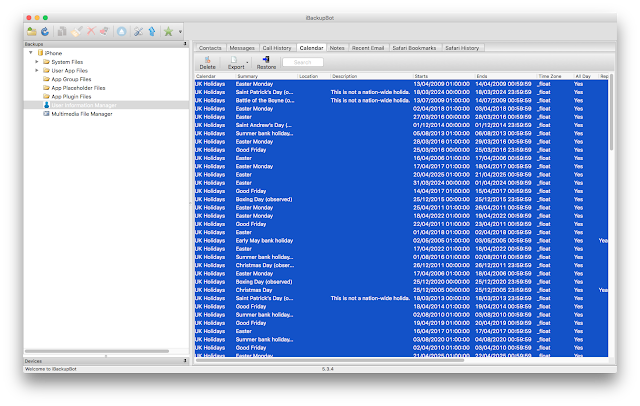Click the vertical scrollbar of calendar list
Image resolution: width=640 pixels, height=406 pixels.
(611, 112)
